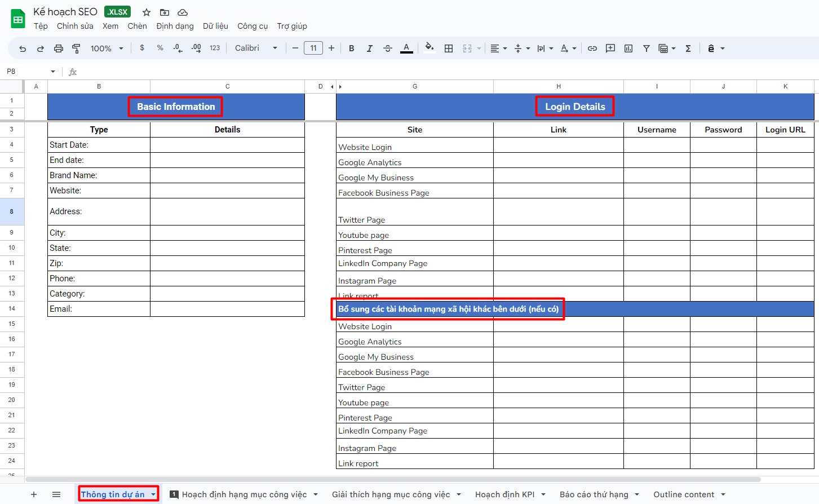This screenshot has width=819, height=504.
Task: Switch to the Hoạch định KPI sheet tab
Action: click(x=504, y=494)
